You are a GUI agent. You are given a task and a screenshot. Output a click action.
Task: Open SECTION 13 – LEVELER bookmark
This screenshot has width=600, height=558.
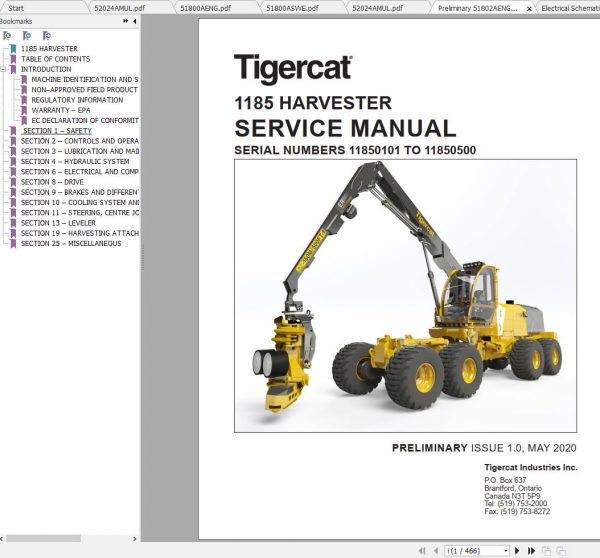pyautogui.click(x=58, y=223)
